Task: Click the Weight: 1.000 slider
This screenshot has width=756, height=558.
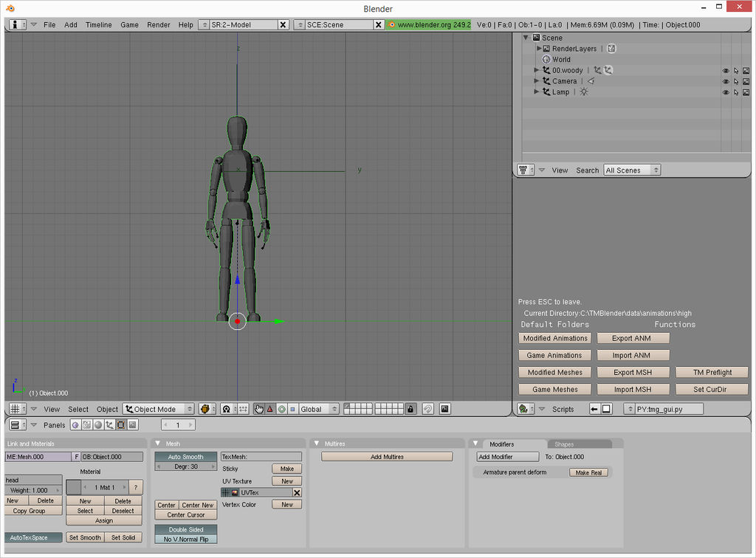Action: [33, 490]
